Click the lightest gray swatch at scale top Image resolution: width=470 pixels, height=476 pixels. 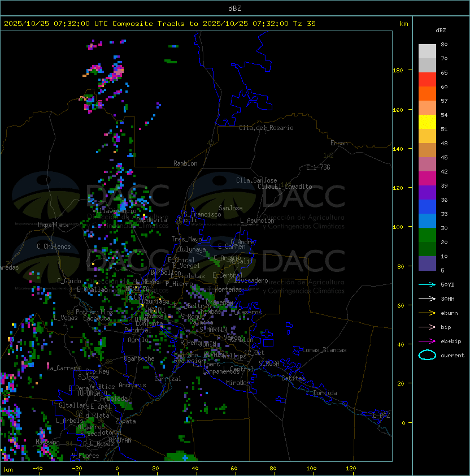427,51
